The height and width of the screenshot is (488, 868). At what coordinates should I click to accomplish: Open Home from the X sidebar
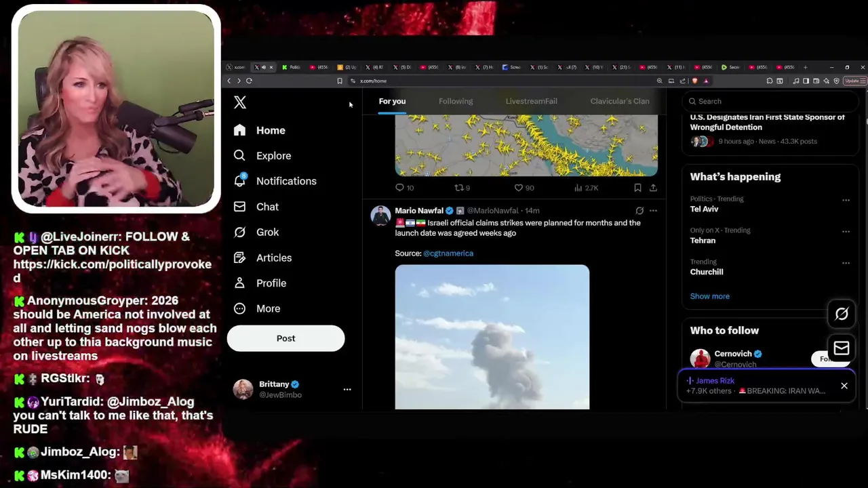pos(260,130)
